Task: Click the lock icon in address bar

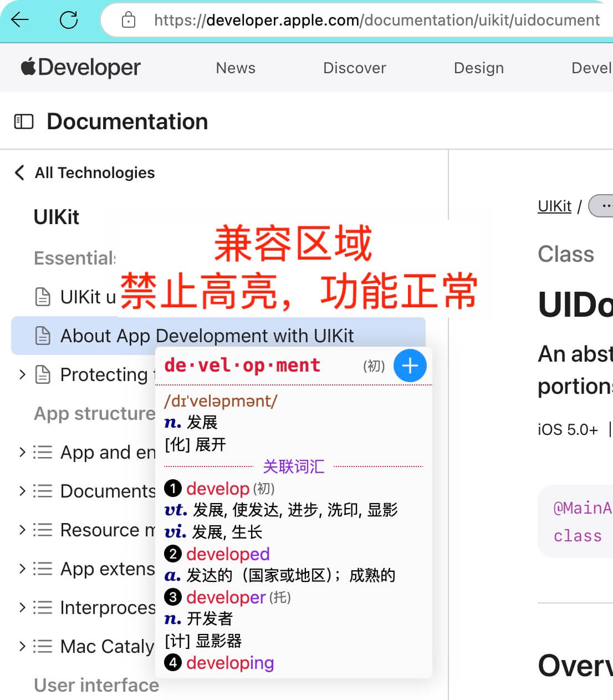Action: pyautogui.click(x=129, y=21)
